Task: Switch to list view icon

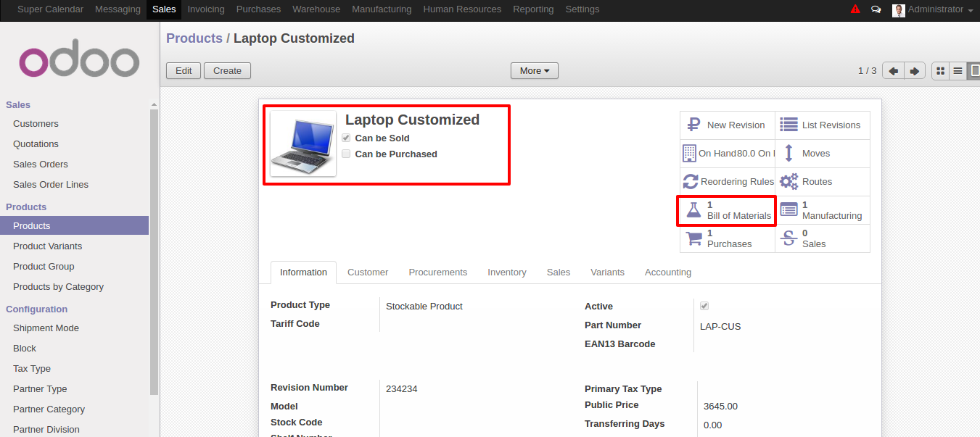Action: (958, 71)
